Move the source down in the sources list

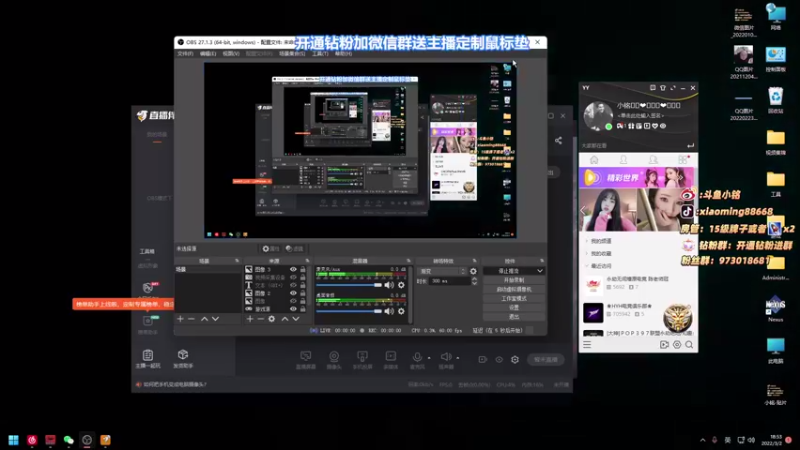(296, 319)
